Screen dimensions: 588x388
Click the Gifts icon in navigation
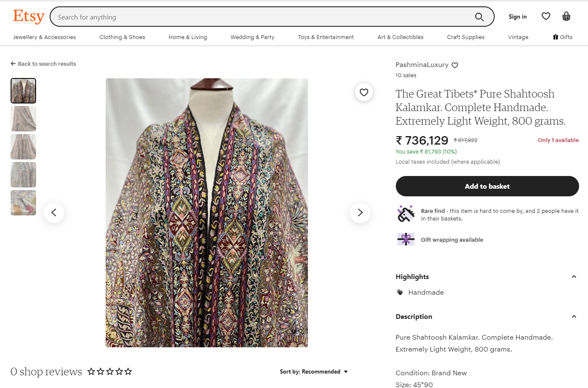coord(556,37)
